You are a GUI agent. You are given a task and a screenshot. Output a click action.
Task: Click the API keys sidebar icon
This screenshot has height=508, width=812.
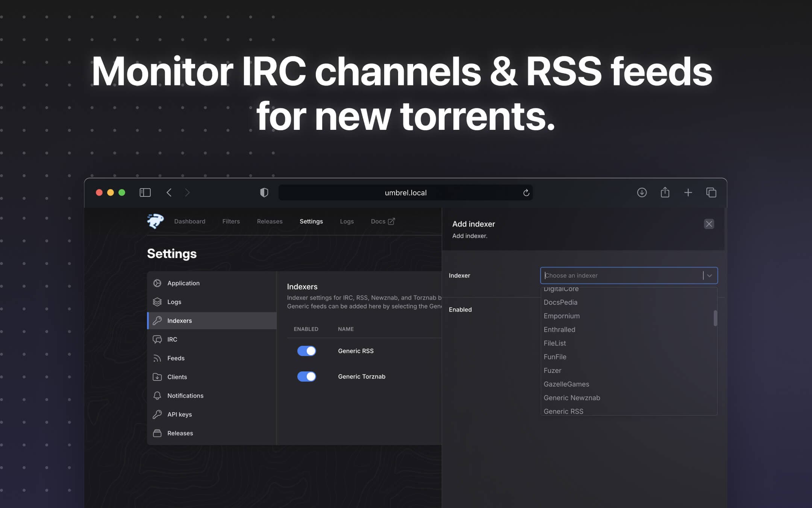pyautogui.click(x=157, y=414)
